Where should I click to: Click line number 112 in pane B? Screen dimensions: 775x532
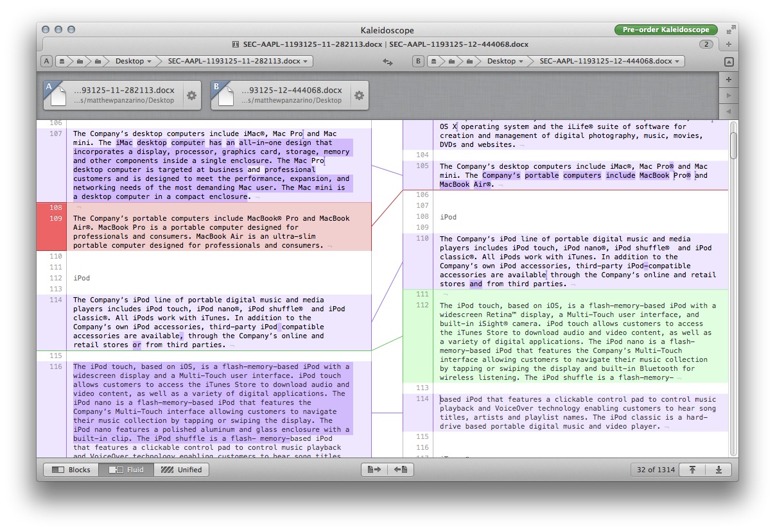click(x=422, y=305)
